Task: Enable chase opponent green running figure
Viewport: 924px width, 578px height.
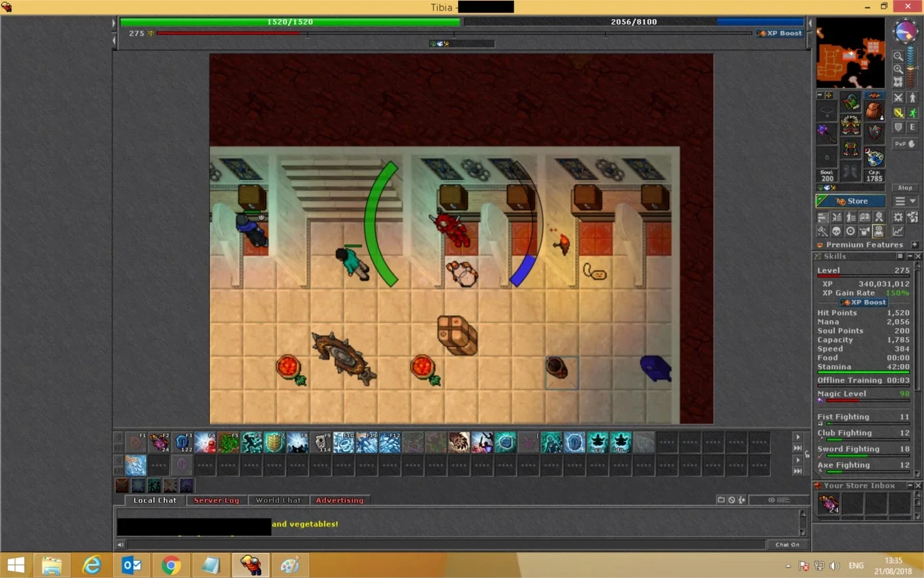Action: [913, 113]
